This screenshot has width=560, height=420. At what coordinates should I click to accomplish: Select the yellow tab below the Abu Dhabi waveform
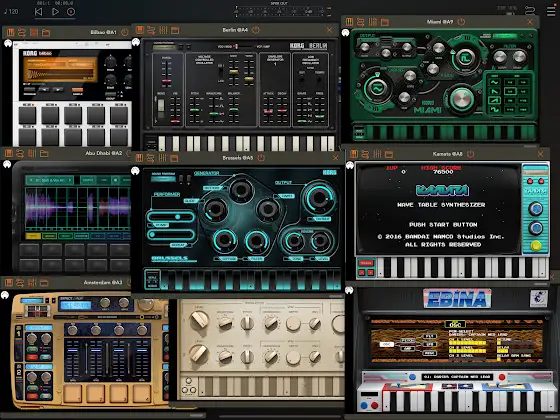32,236
